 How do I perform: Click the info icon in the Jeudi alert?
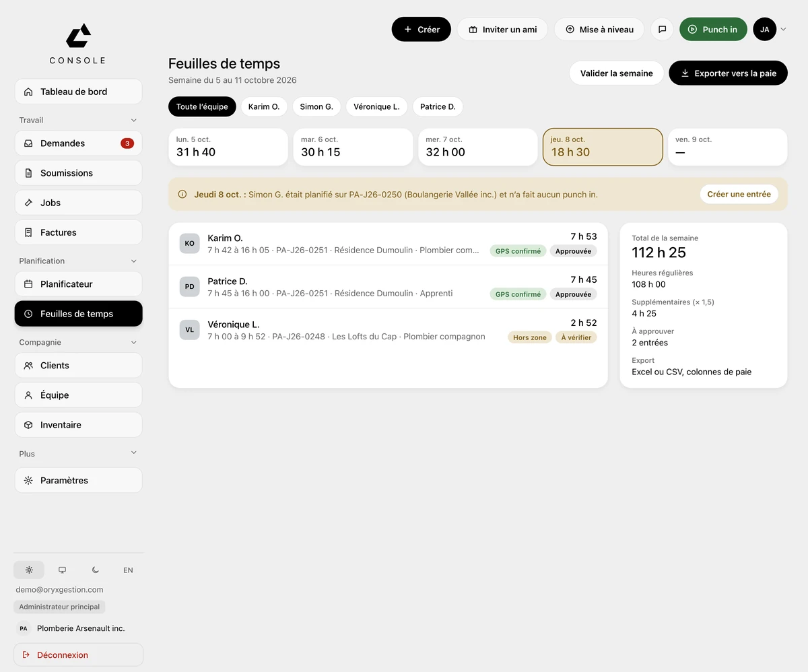click(182, 195)
